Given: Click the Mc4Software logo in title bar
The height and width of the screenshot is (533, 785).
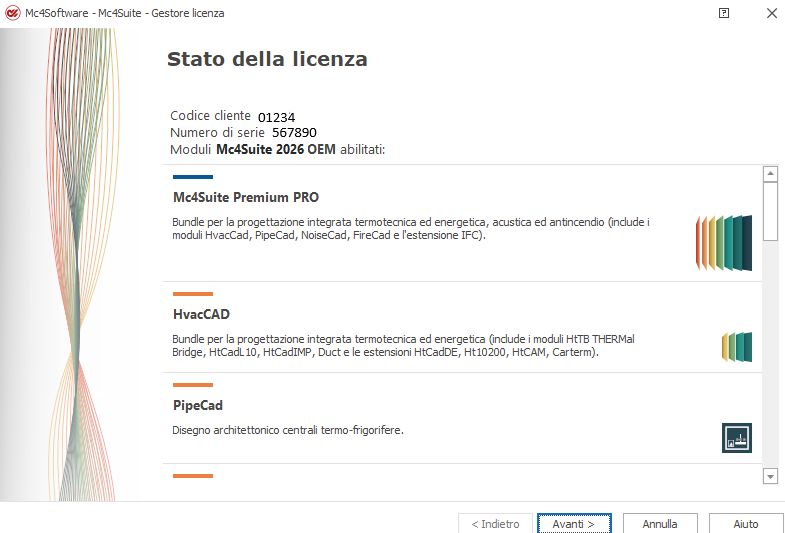Looking at the screenshot, I should point(13,13).
